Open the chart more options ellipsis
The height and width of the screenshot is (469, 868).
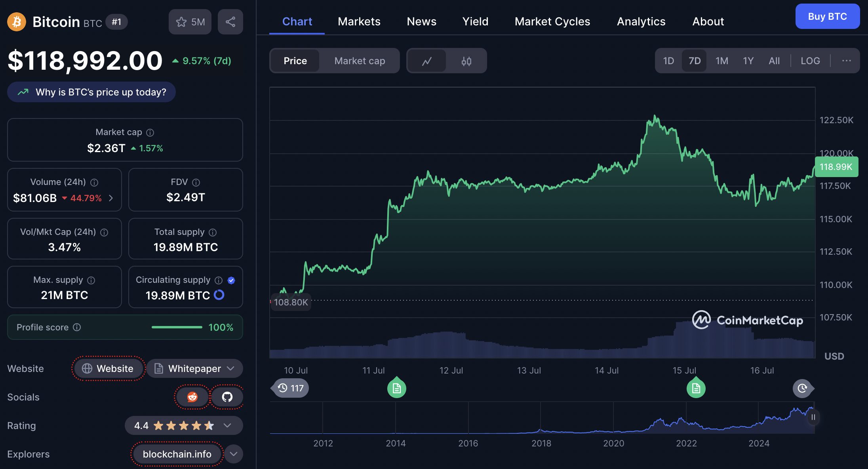coord(847,61)
